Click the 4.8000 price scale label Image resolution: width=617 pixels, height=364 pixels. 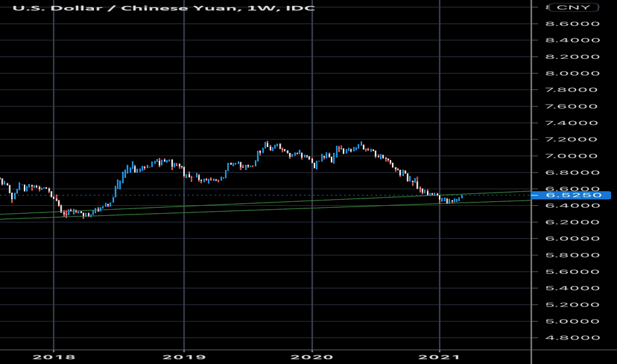[573, 338]
